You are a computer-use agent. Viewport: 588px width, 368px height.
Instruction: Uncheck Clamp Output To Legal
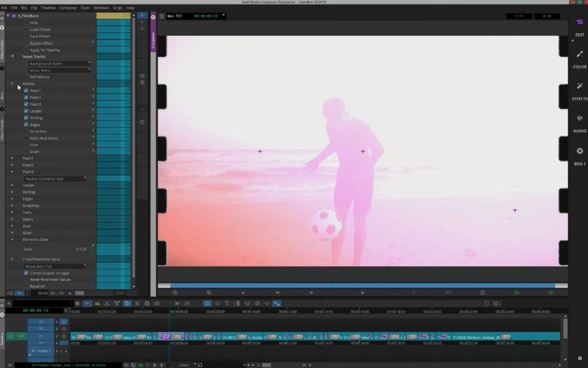(26, 273)
